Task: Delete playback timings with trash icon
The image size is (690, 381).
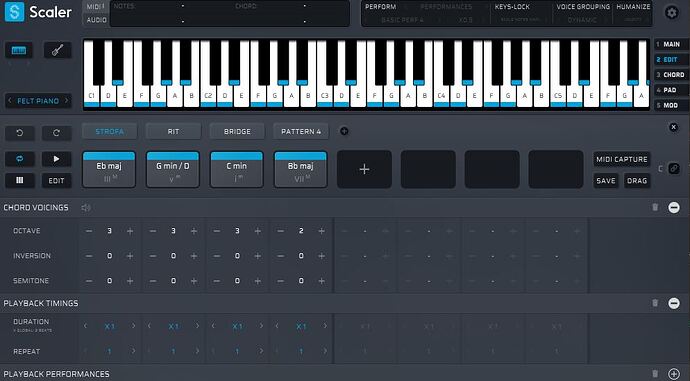Action: (655, 303)
